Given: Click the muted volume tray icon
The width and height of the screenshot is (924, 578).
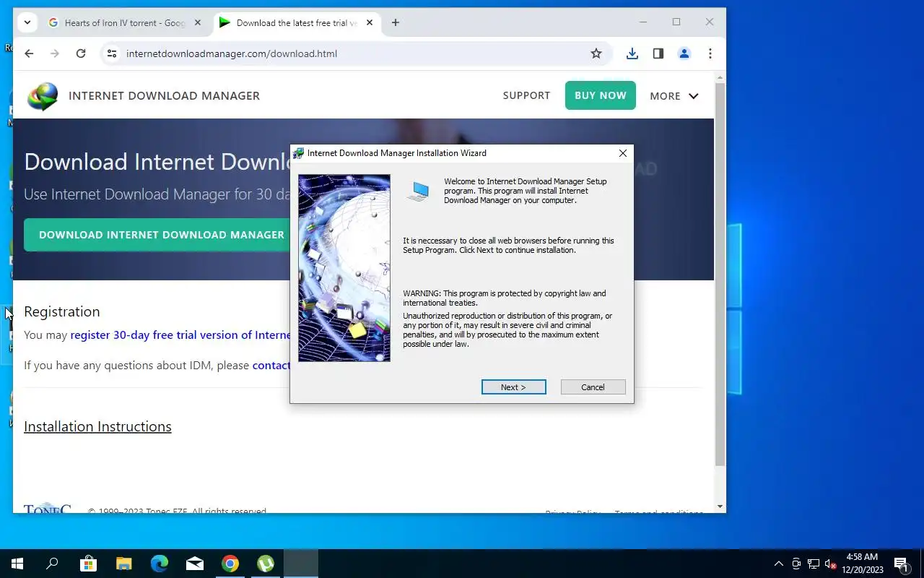Looking at the screenshot, I should click(x=831, y=564).
